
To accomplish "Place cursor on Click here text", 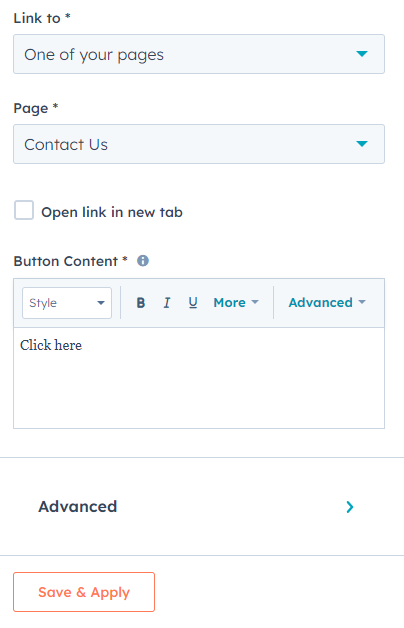I will (51, 345).
